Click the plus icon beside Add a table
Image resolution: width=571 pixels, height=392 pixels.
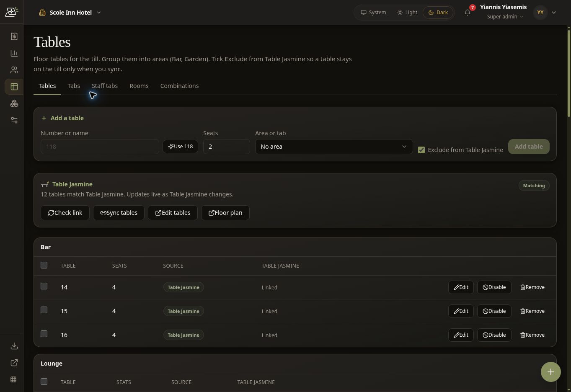click(x=44, y=118)
